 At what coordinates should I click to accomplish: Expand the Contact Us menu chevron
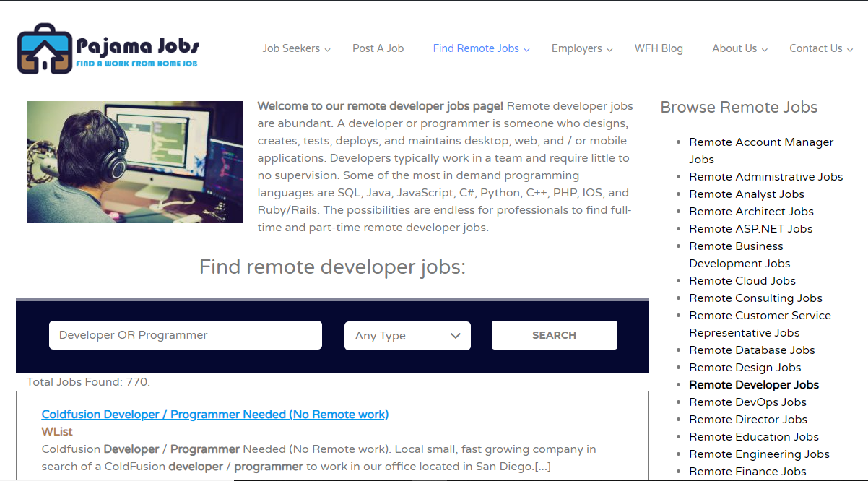tap(850, 50)
